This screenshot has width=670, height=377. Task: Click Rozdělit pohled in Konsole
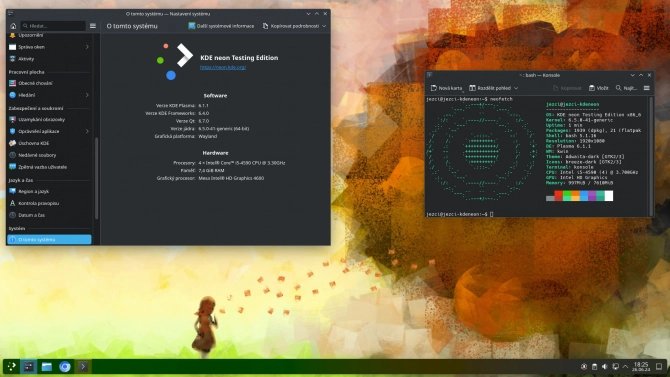click(490, 88)
